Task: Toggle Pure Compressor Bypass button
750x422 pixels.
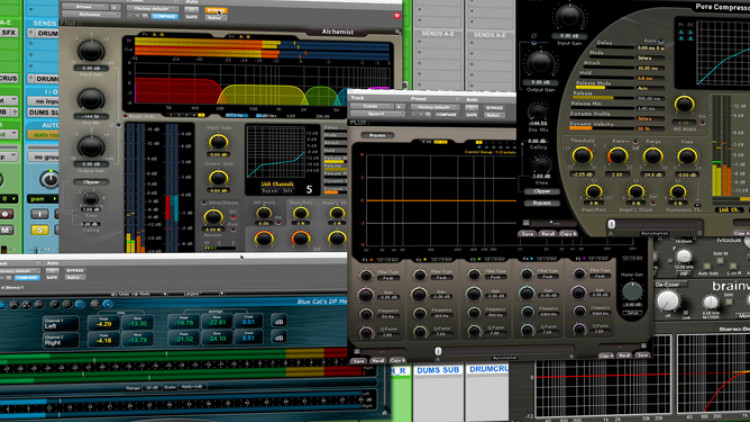Action: click(x=541, y=203)
